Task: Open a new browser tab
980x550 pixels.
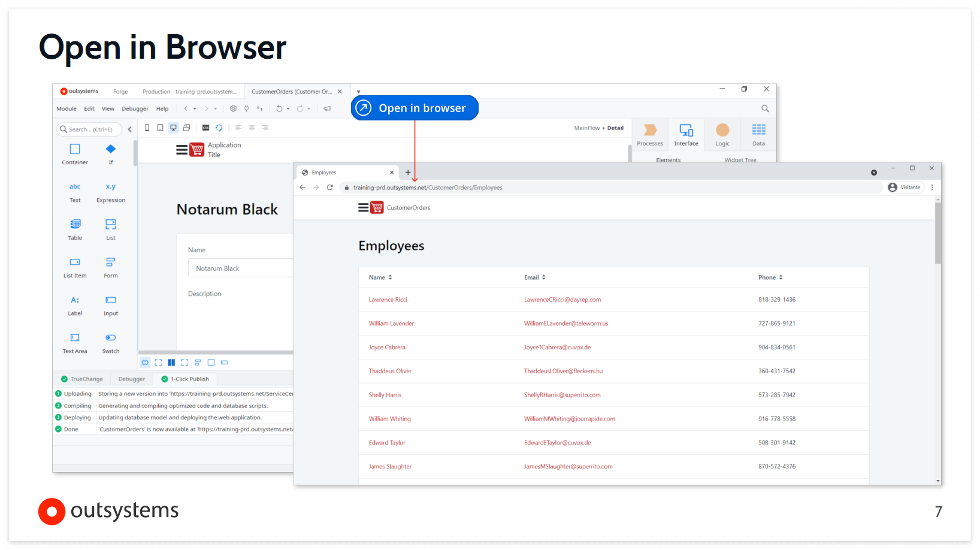Action: (x=408, y=173)
